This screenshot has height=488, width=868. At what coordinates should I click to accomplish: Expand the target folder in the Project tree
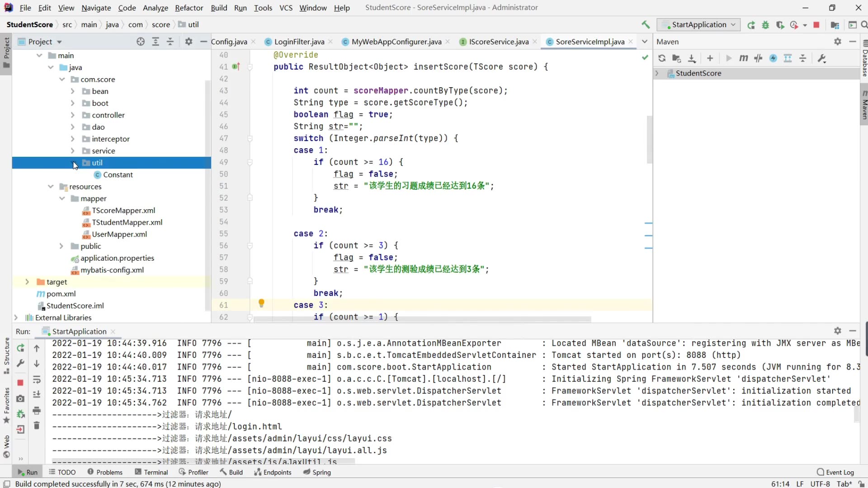[x=27, y=282]
